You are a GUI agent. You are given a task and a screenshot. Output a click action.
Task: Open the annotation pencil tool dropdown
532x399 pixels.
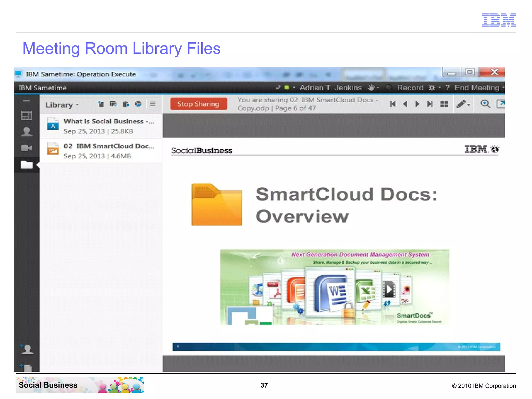coord(463,104)
